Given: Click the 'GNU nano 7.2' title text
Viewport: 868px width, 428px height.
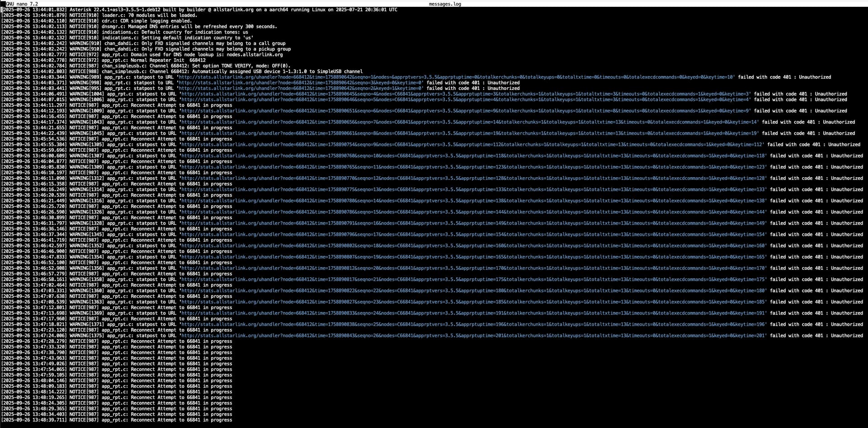Looking at the screenshot, I should (x=22, y=4).
